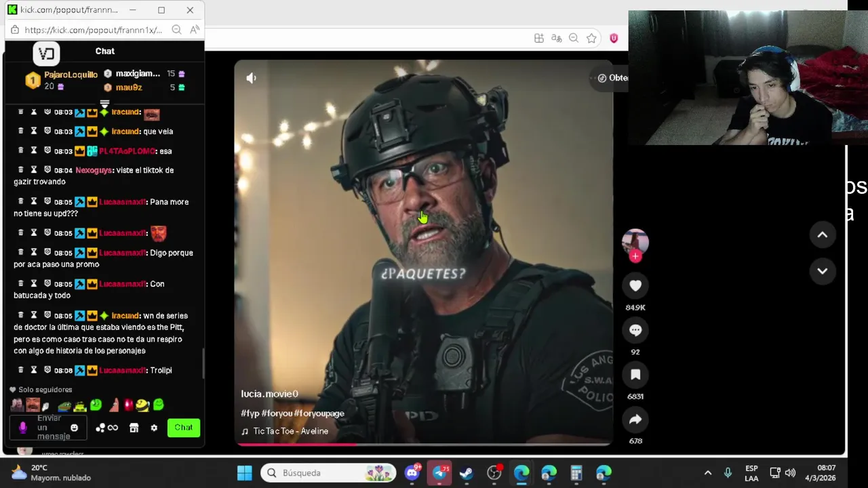Open chat settings gear icon
This screenshot has width=868, height=488.
(x=154, y=428)
